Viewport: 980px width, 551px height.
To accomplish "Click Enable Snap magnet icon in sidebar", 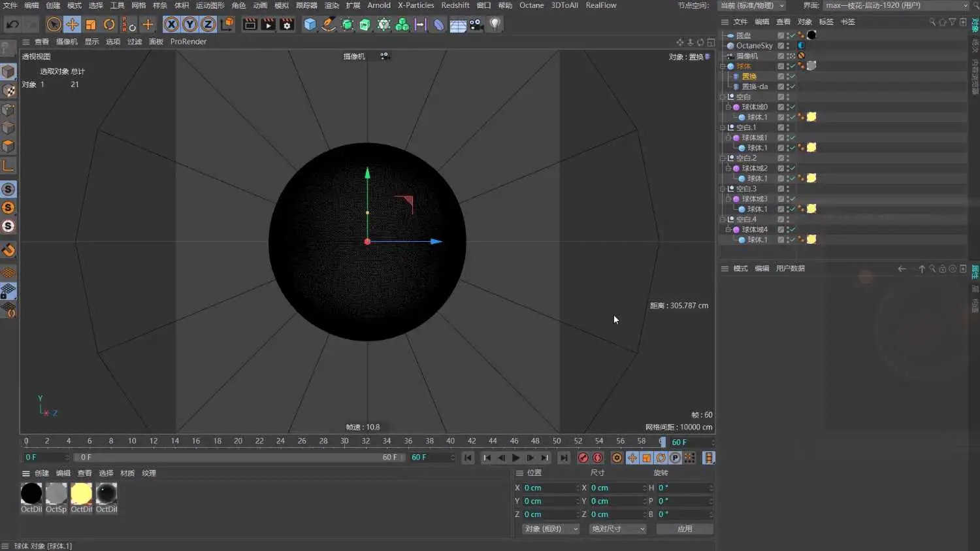I will click(x=8, y=250).
